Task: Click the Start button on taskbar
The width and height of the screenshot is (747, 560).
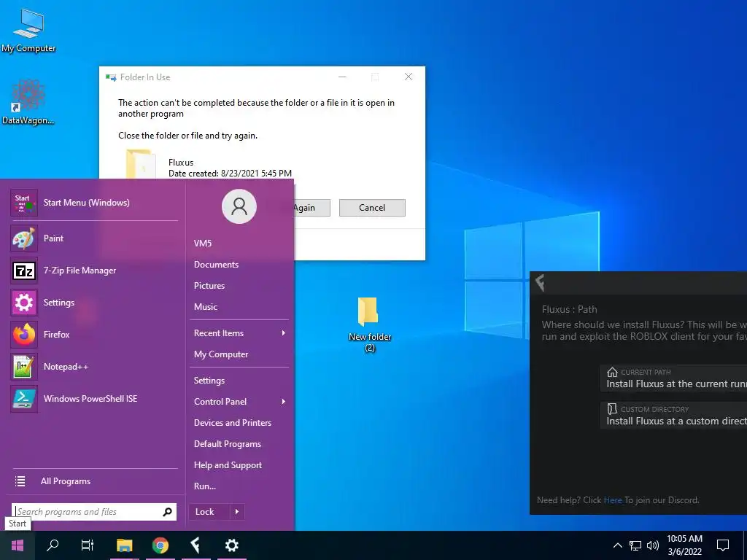Action: [18, 545]
